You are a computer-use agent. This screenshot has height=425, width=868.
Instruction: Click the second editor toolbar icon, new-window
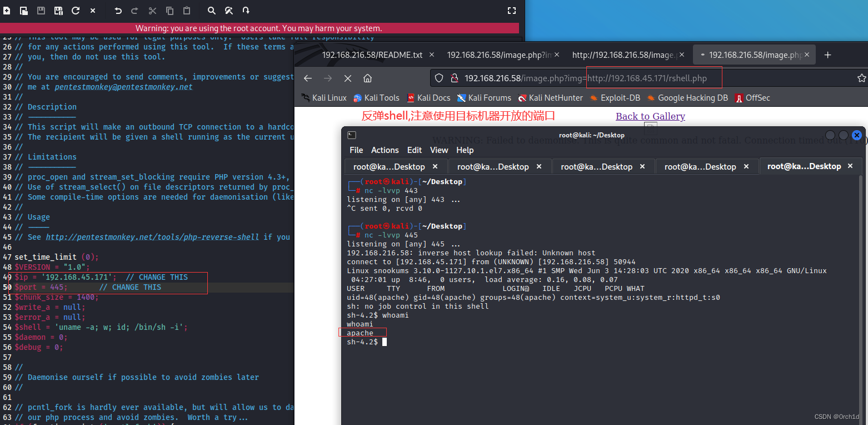(24, 11)
